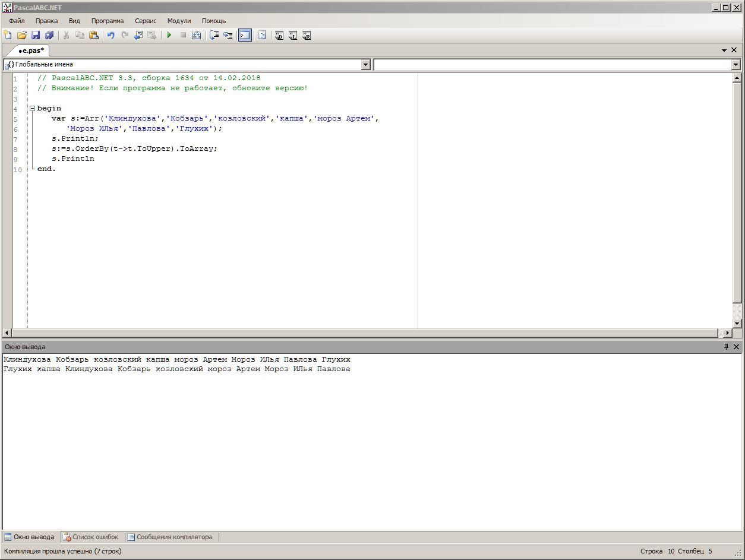This screenshot has height=560, width=745.
Task: Open the tab list dropdown arrow
Action: pos(724,50)
